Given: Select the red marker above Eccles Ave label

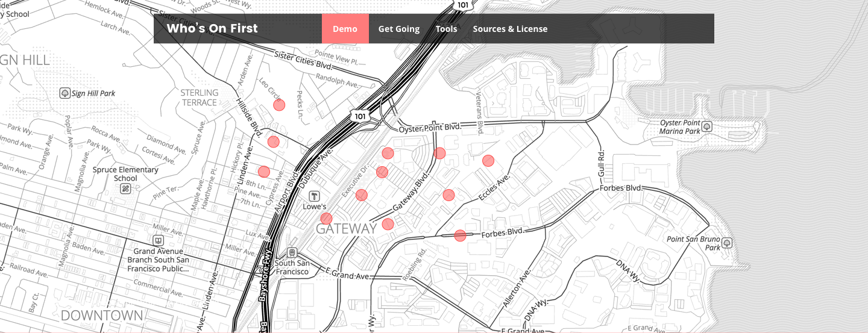Looking at the screenshot, I should [448, 195].
